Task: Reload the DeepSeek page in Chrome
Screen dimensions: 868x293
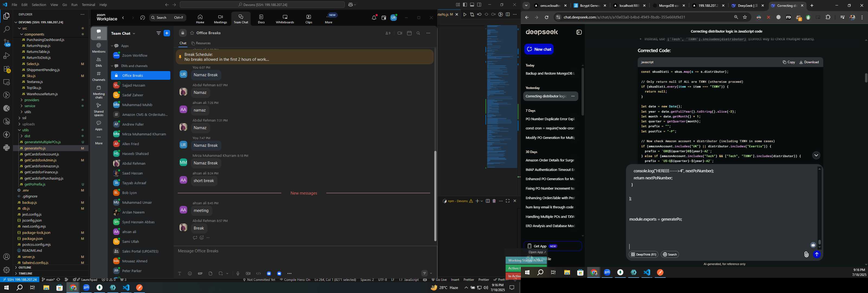Action: tap(547, 17)
